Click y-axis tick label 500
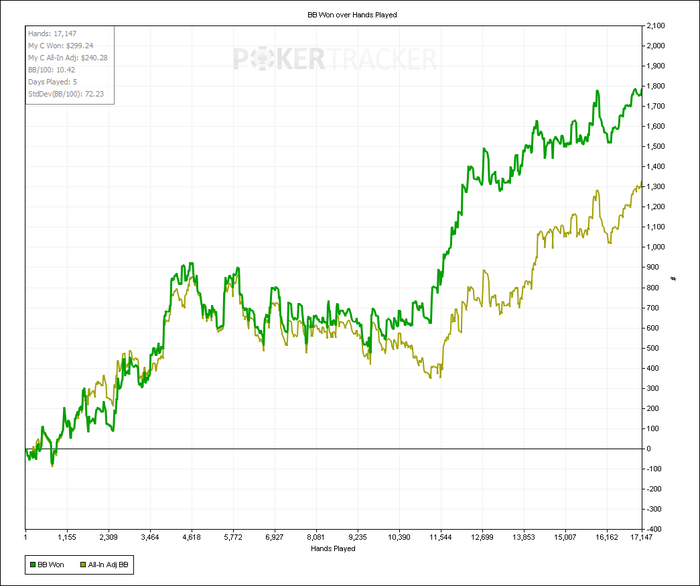 click(x=653, y=348)
